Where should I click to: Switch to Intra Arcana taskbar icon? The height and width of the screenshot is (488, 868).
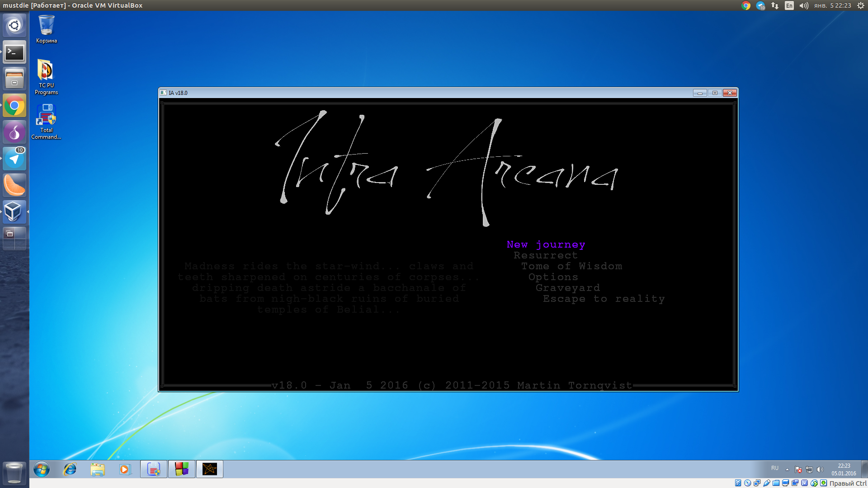(x=210, y=469)
